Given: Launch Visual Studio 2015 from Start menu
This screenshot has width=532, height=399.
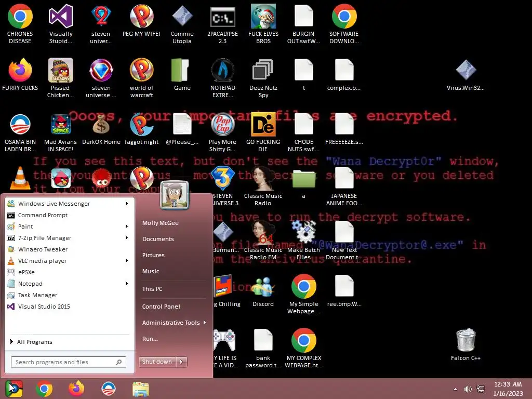Looking at the screenshot, I should [x=69, y=307].
